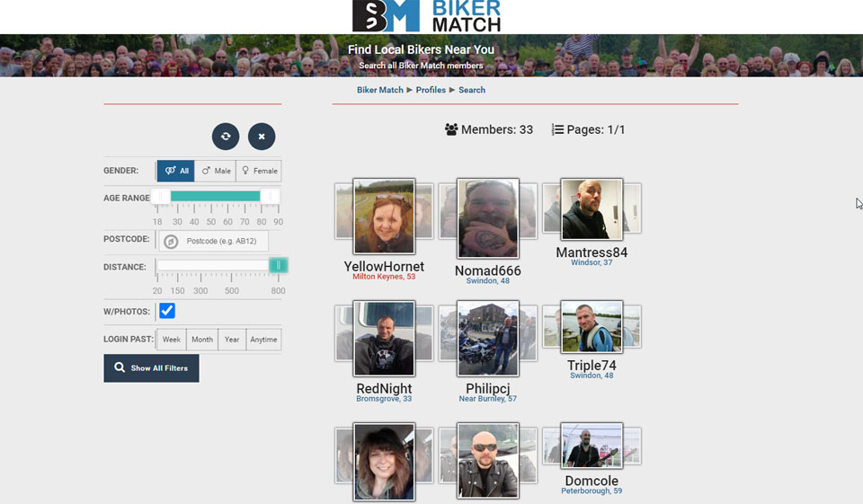Click the Members group icon
The height and width of the screenshot is (504, 863).
pyautogui.click(x=451, y=129)
